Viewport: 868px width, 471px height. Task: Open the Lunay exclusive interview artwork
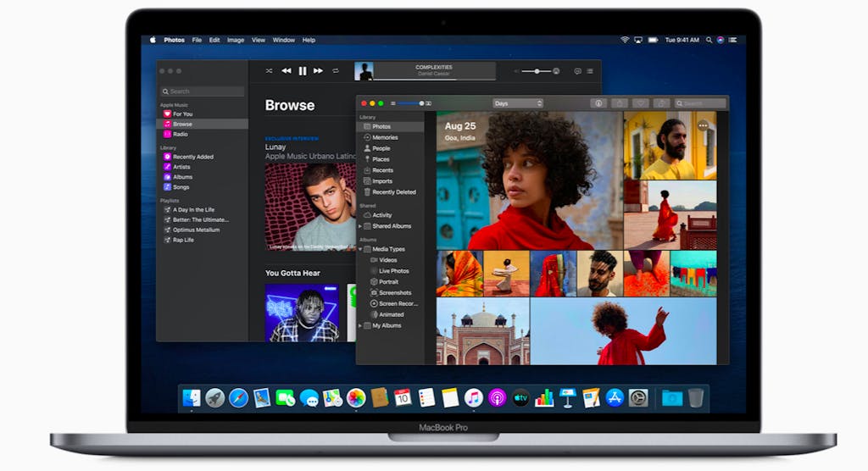click(x=310, y=207)
